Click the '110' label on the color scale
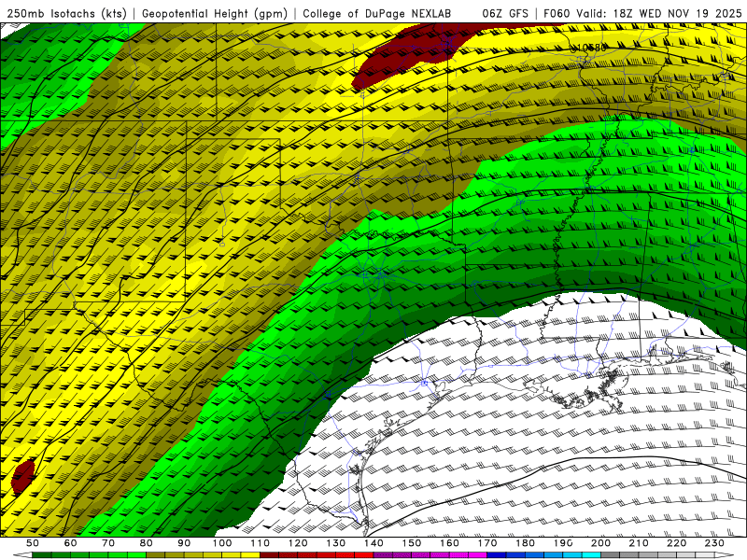This screenshot has width=747, height=560. click(x=261, y=543)
